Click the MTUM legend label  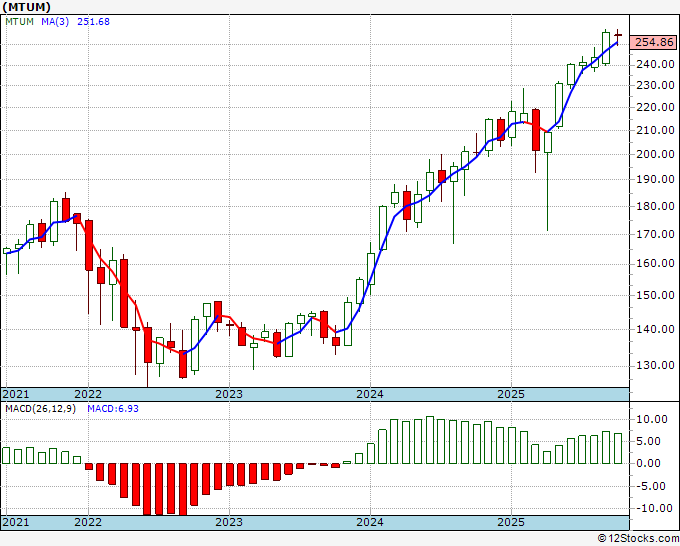[x=20, y=22]
